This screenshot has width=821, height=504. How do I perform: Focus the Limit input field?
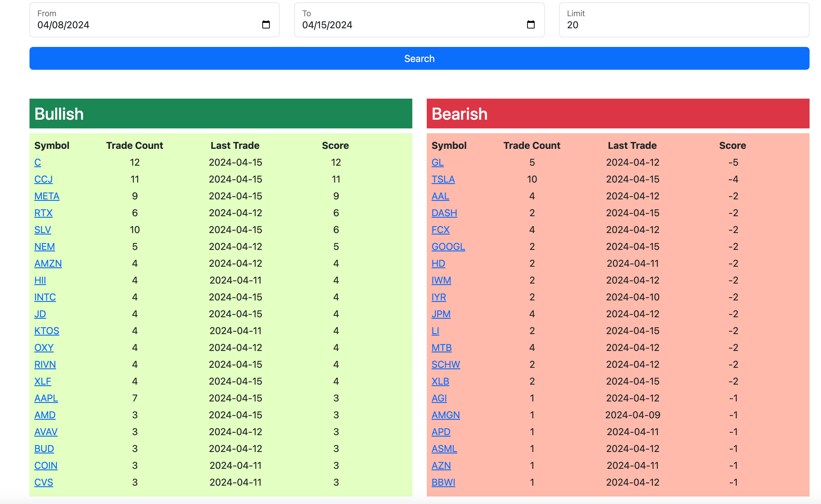684,20
